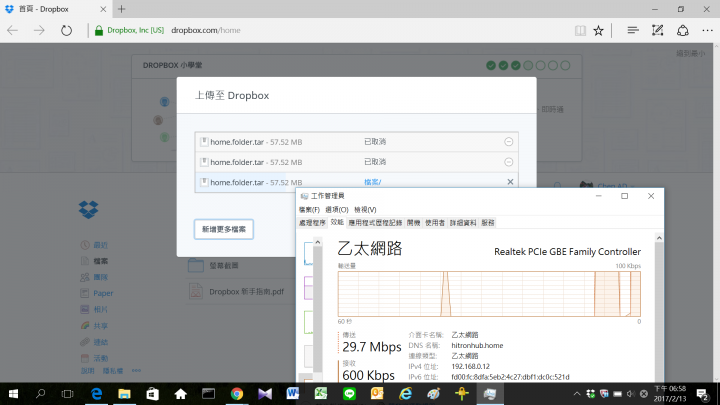Click the 隱私權 footer link
Image resolution: width=720 pixels, height=405 pixels.
click(x=112, y=371)
